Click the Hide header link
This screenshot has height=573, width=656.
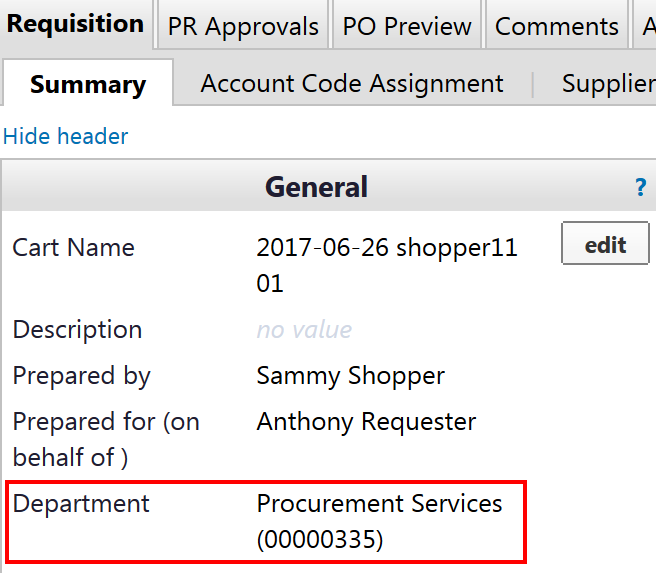pos(66,136)
